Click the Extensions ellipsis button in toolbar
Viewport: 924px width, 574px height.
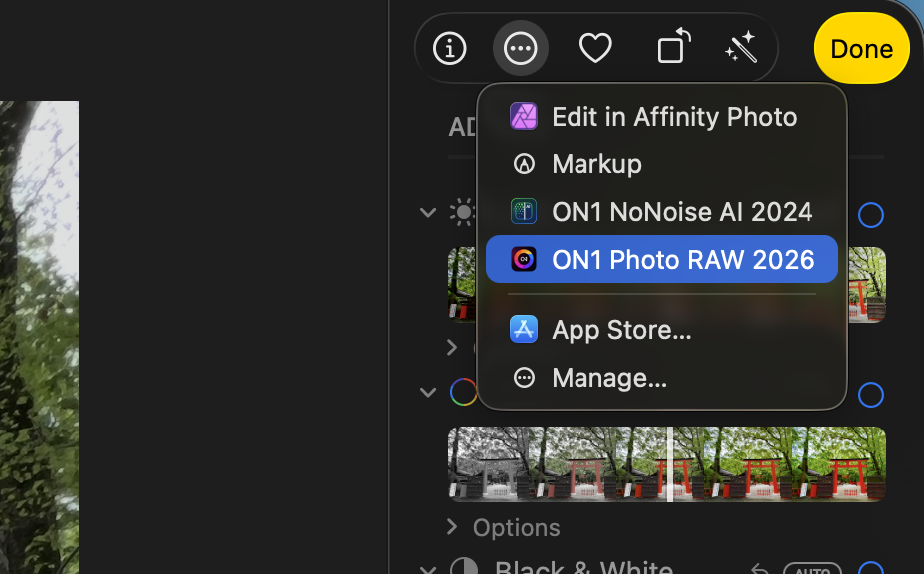[x=521, y=48]
